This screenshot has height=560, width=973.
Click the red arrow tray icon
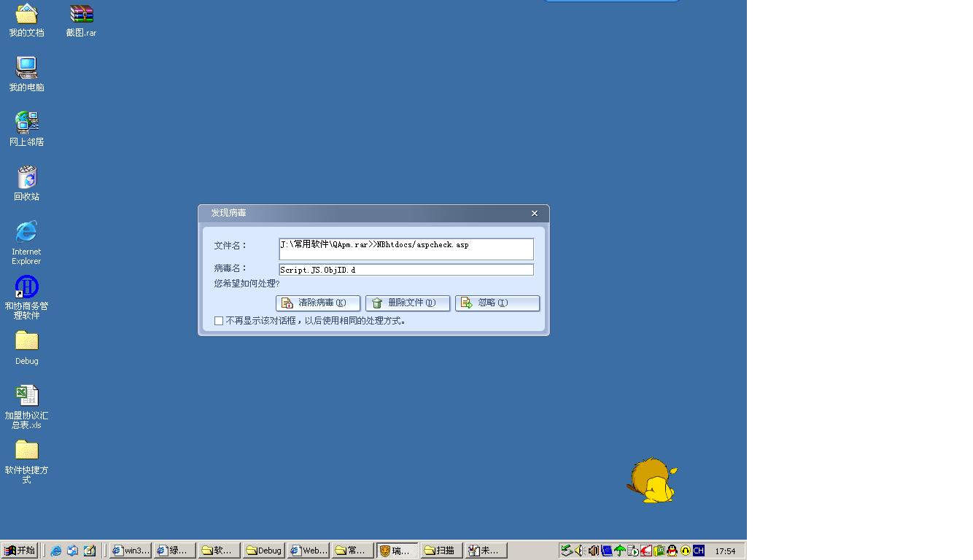646,551
